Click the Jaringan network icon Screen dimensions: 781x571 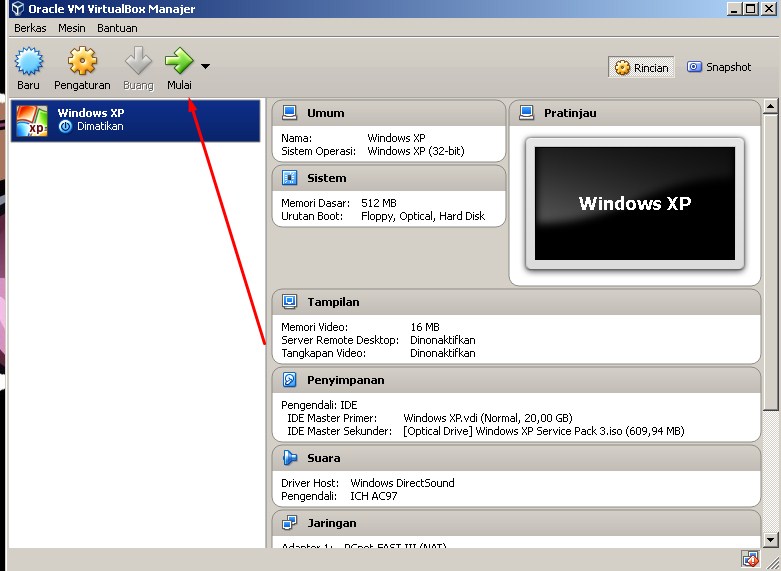point(289,523)
